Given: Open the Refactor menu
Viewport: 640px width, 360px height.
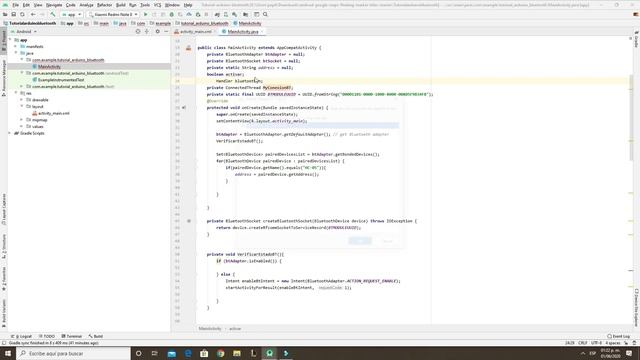Looking at the screenshot, I should point(104,5).
